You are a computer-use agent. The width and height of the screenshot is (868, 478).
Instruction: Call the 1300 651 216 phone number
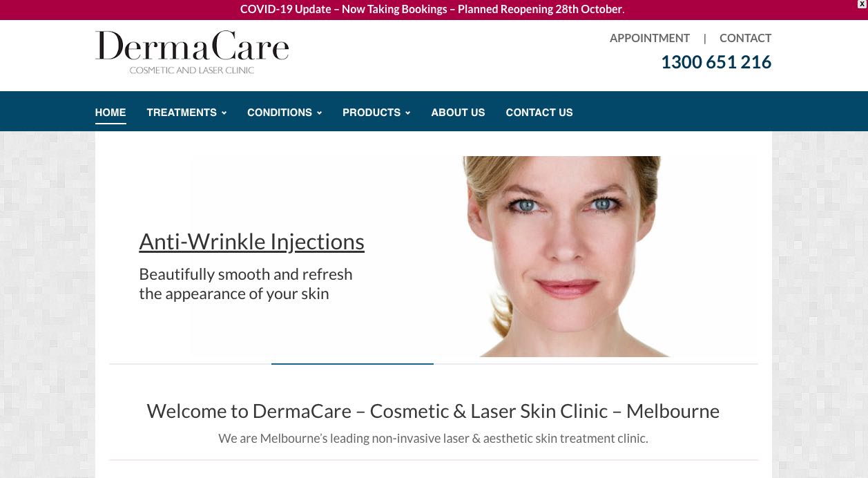click(x=716, y=62)
